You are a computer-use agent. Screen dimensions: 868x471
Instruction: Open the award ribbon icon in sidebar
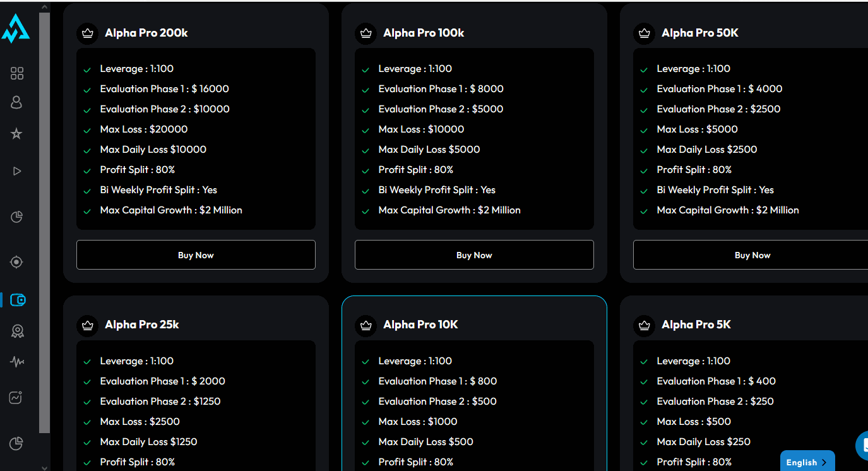tap(18, 331)
